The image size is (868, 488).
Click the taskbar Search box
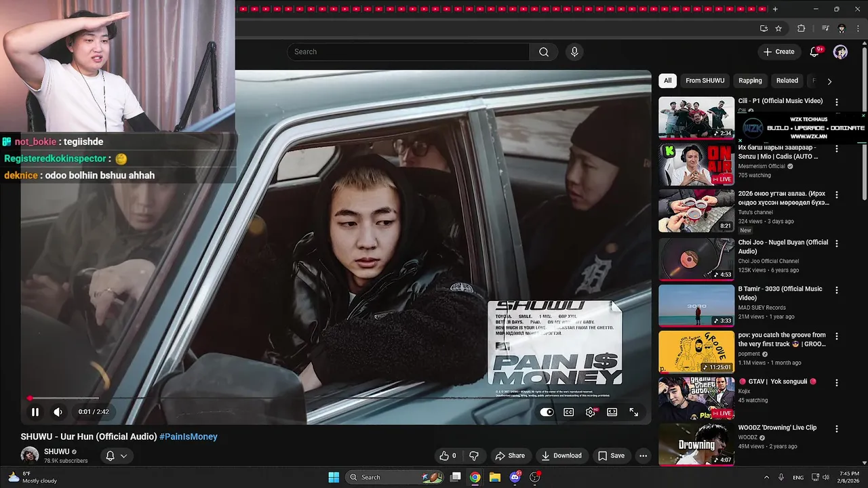396,477
